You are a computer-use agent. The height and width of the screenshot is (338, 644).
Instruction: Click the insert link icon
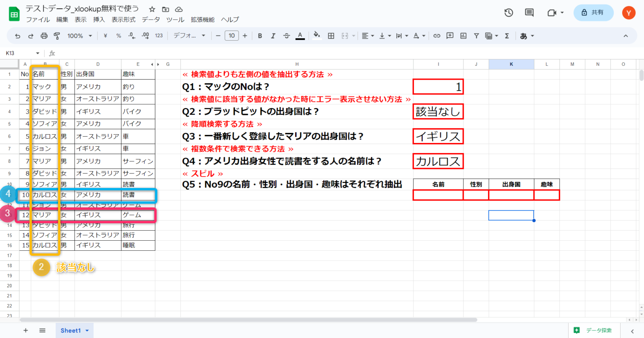click(436, 36)
